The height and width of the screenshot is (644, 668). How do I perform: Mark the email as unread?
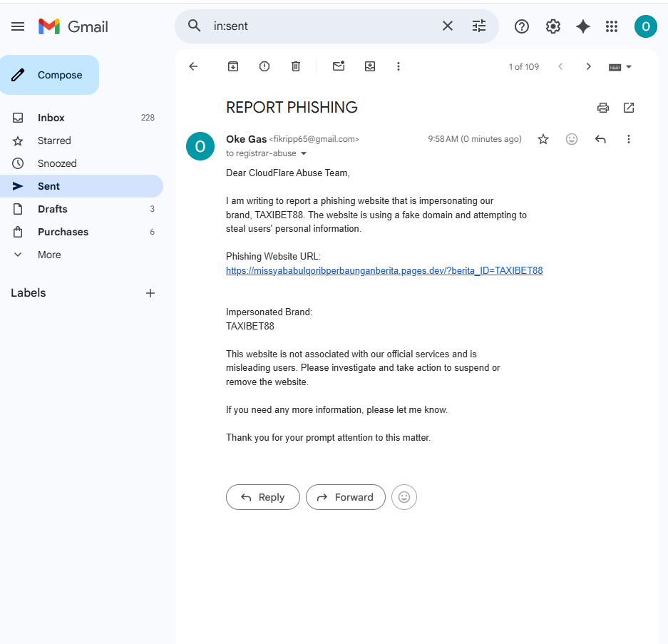coord(339,66)
